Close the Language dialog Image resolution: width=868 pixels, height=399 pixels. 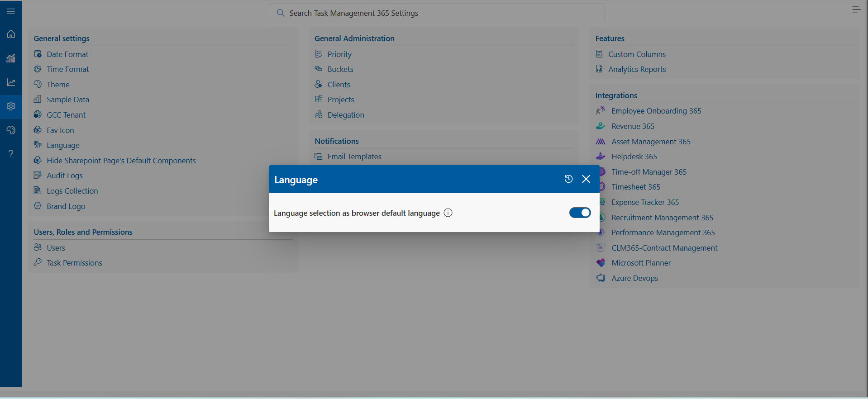(586, 179)
